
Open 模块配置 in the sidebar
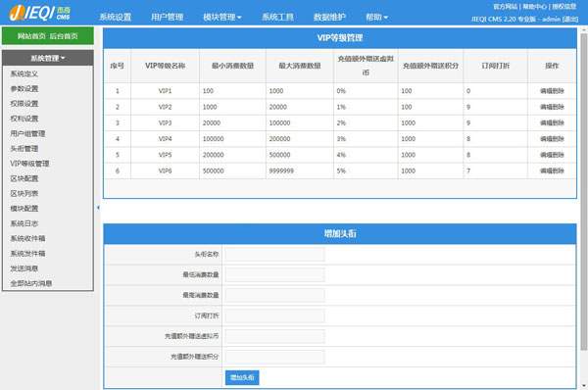click(x=24, y=209)
